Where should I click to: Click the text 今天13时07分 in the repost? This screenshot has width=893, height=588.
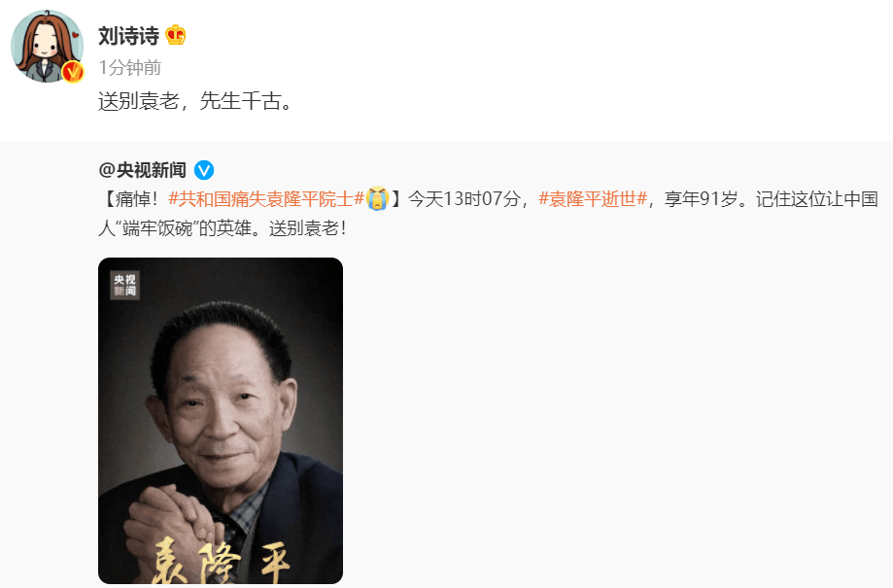pos(464,199)
